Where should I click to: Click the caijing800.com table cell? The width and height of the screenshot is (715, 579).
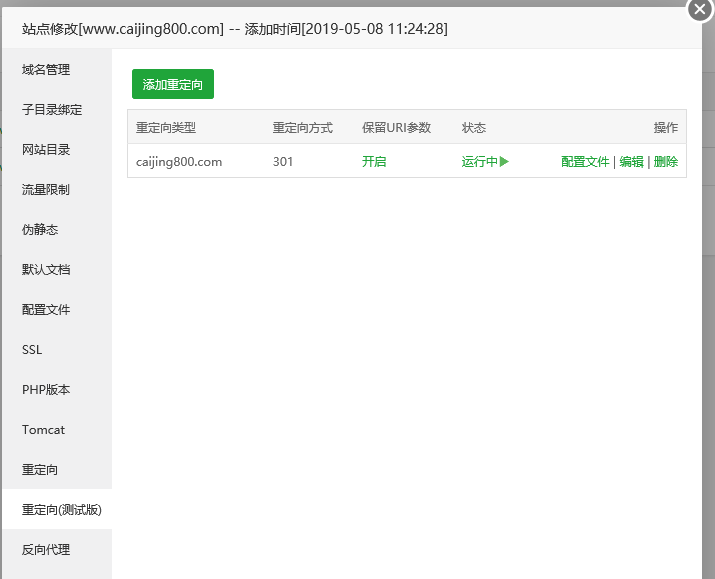click(x=179, y=162)
